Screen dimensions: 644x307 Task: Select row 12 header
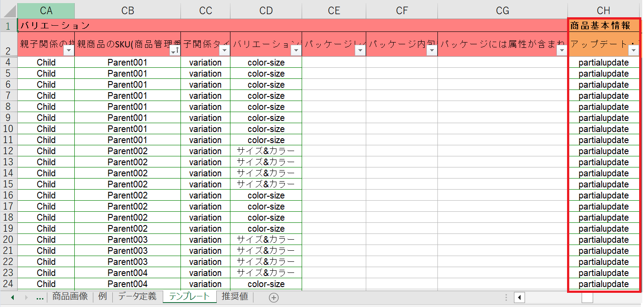pos(8,151)
